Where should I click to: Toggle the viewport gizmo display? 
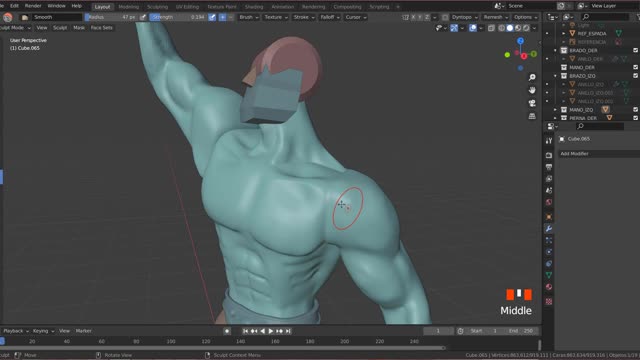tap(454, 28)
